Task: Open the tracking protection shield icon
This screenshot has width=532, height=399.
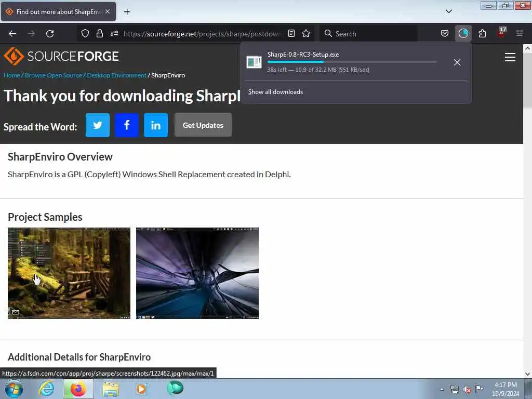Action: pyautogui.click(x=85, y=33)
